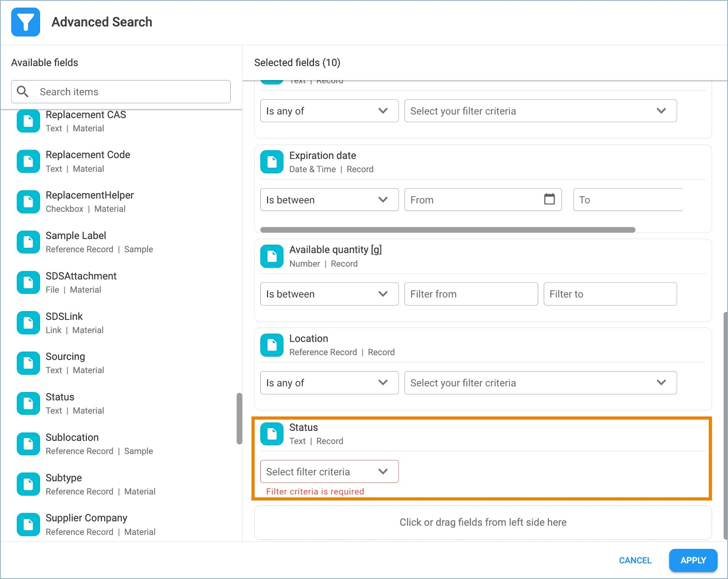Viewport: 728px width, 579px height.
Task: Click the Sample Label field icon
Action: coord(28,242)
